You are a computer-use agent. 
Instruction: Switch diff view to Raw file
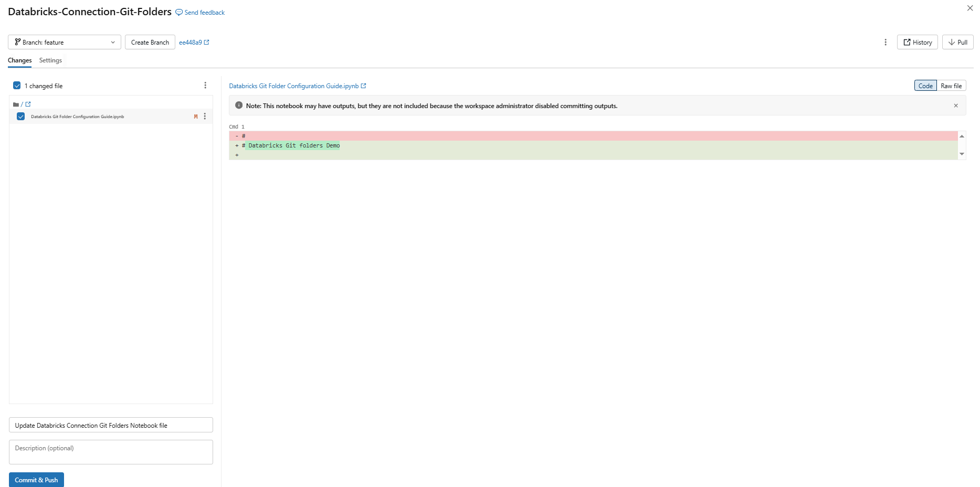(951, 86)
